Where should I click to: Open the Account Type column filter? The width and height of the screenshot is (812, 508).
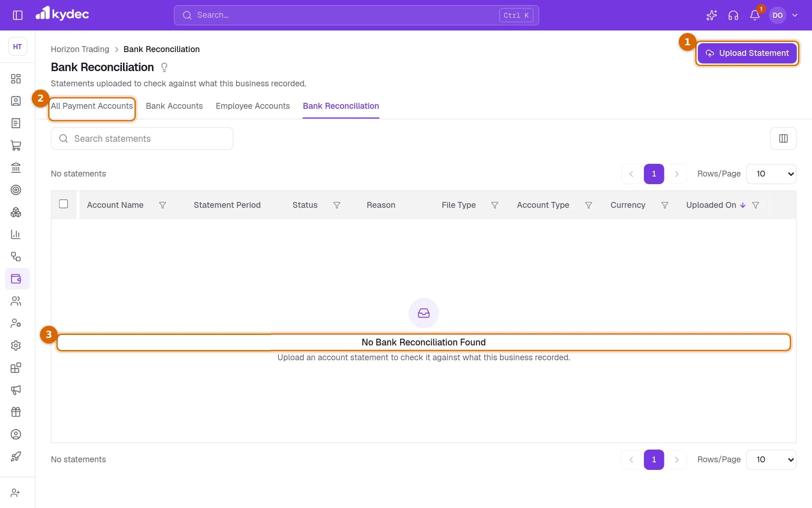pos(588,205)
